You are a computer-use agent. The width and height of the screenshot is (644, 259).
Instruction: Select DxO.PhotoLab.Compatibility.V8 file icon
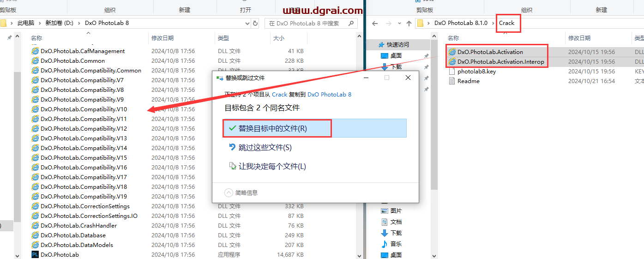(35, 90)
